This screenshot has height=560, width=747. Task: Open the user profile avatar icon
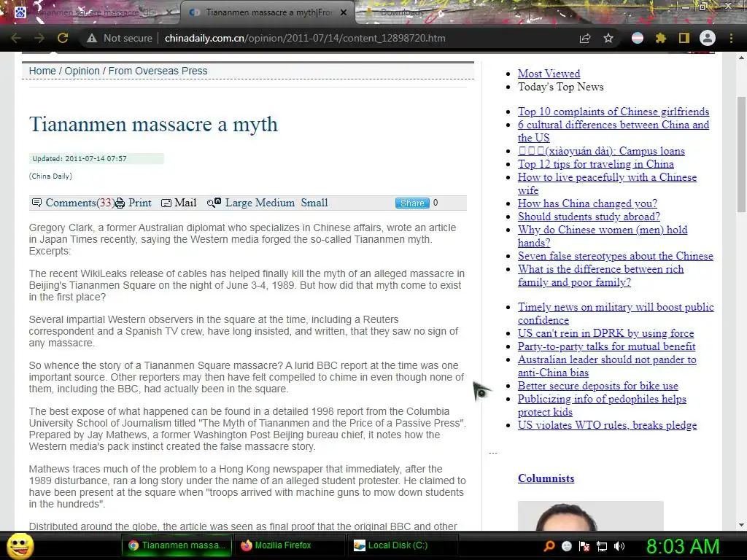coord(708,38)
